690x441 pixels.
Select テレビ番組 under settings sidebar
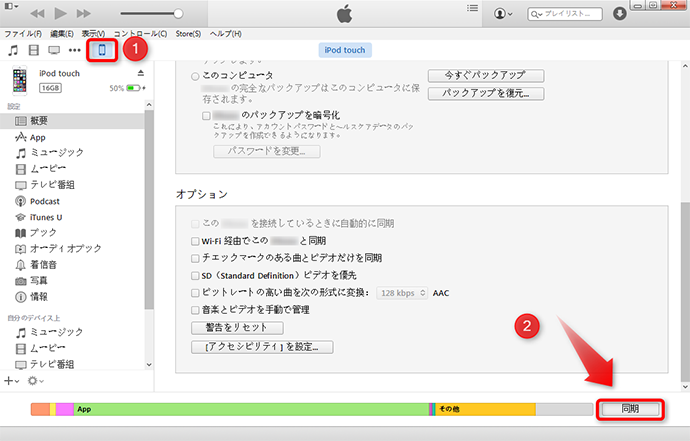[x=72, y=185]
